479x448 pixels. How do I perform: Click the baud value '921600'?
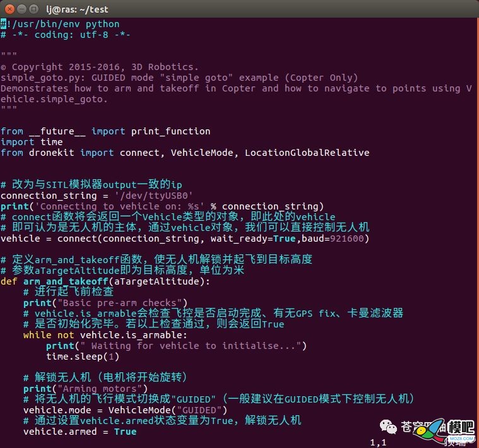pyautogui.click(x=347, y=239)
